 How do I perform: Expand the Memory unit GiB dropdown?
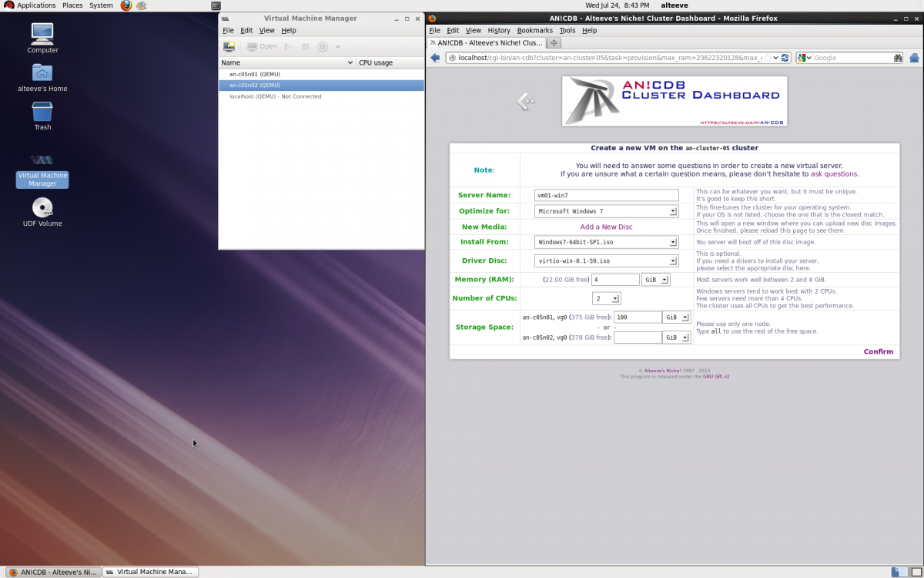(x=655, y=280)
